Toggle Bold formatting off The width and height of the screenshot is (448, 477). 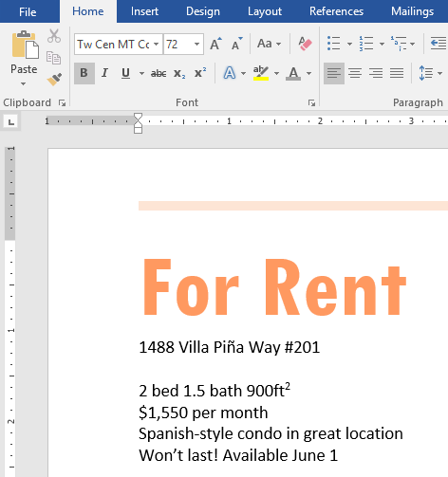(x=84, y=73)
